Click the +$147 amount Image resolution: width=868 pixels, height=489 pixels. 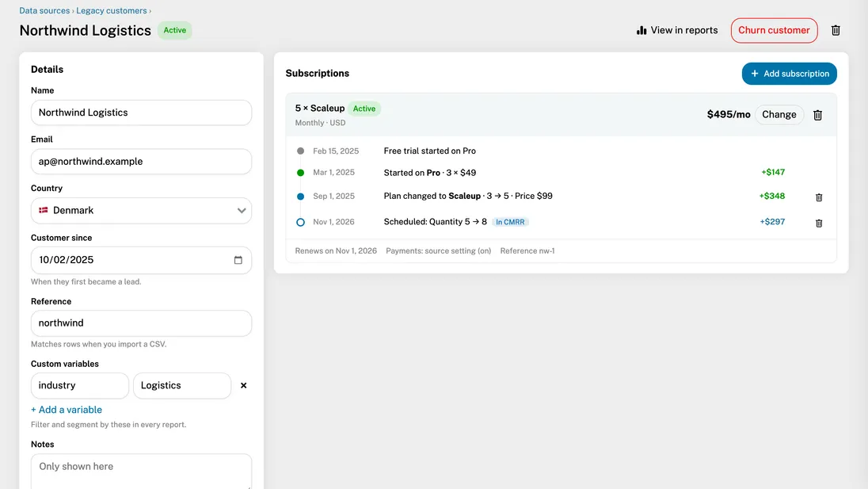(773, 172)
